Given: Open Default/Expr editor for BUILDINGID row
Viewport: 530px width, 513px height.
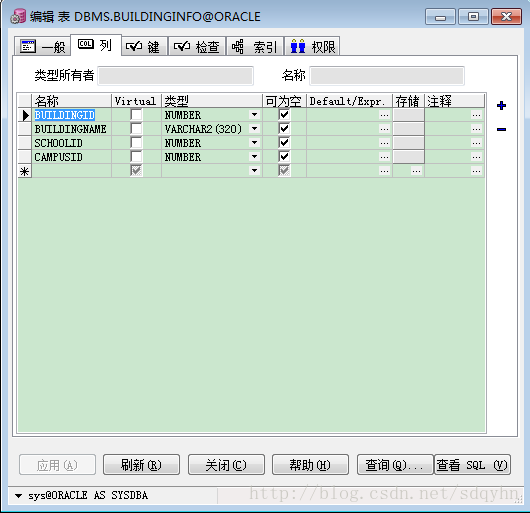Looking at the screenshot, I should pos(384,115).
